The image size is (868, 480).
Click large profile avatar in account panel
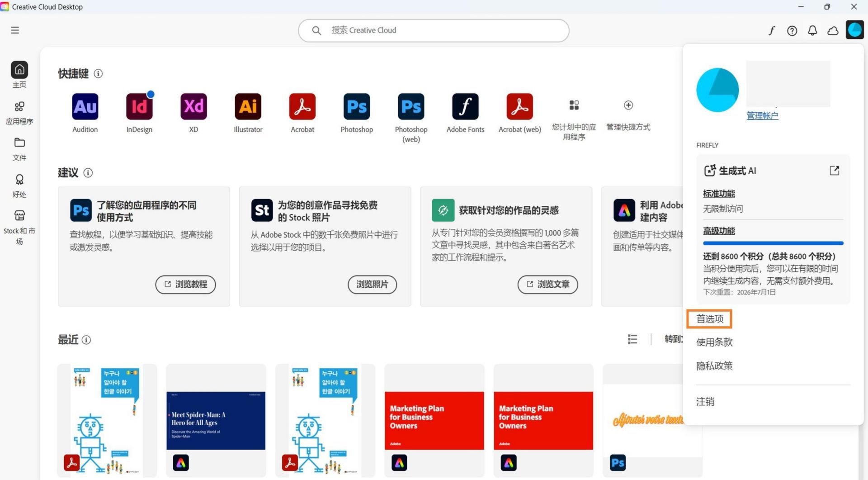pos(717,90)
